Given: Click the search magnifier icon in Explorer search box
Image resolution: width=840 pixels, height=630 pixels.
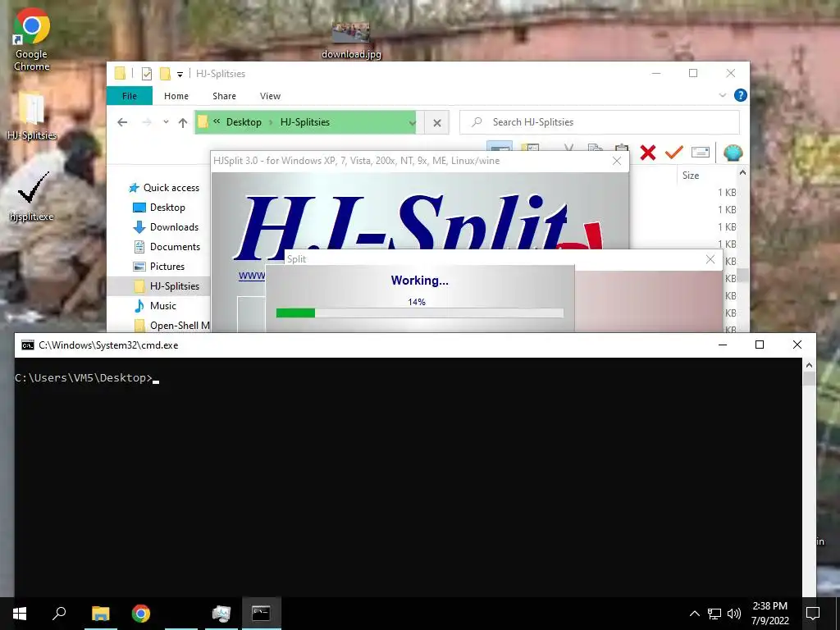Looking at the screenshot, I should (477, 122).
